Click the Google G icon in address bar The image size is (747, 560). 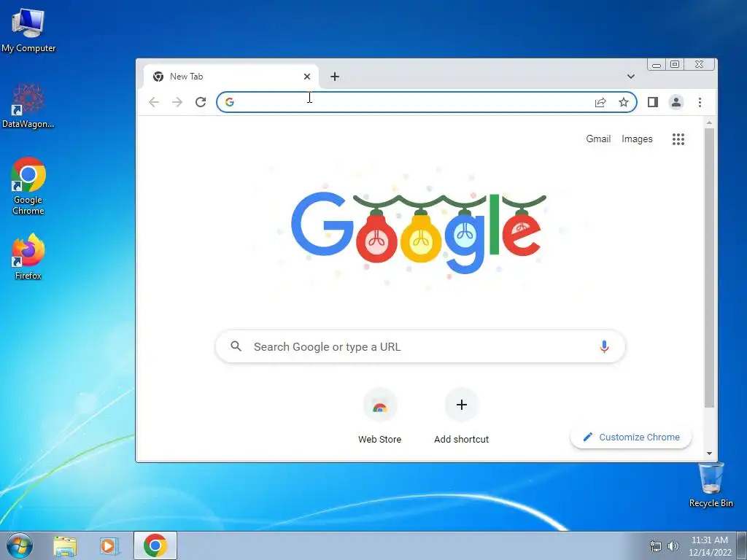230,102
